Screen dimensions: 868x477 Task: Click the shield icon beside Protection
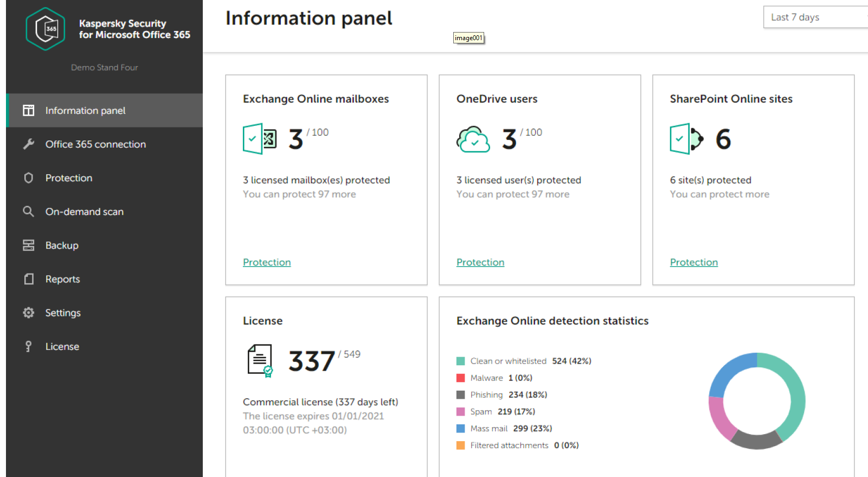[29, 178]
